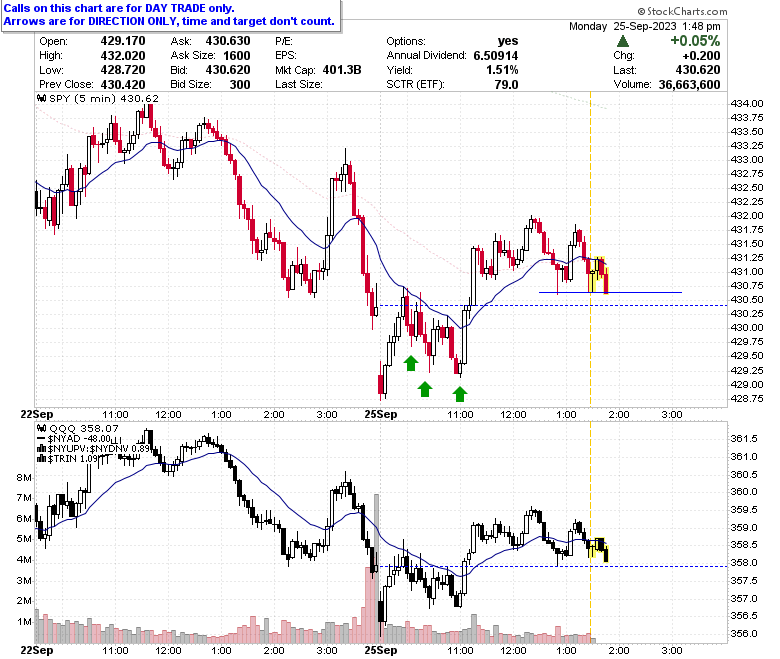Click the '361.5' QQQ price axis label

tap(744, 439)
